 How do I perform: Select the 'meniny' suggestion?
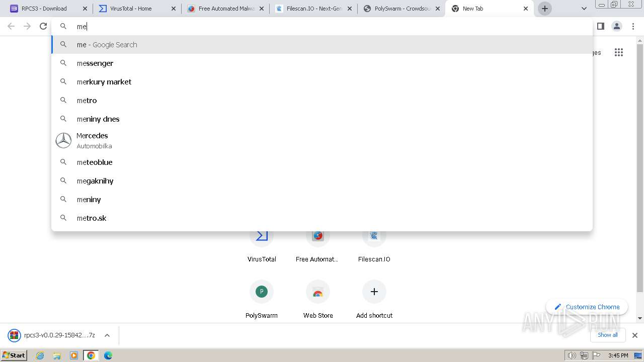pyautogui.click(x=322, y=200)
